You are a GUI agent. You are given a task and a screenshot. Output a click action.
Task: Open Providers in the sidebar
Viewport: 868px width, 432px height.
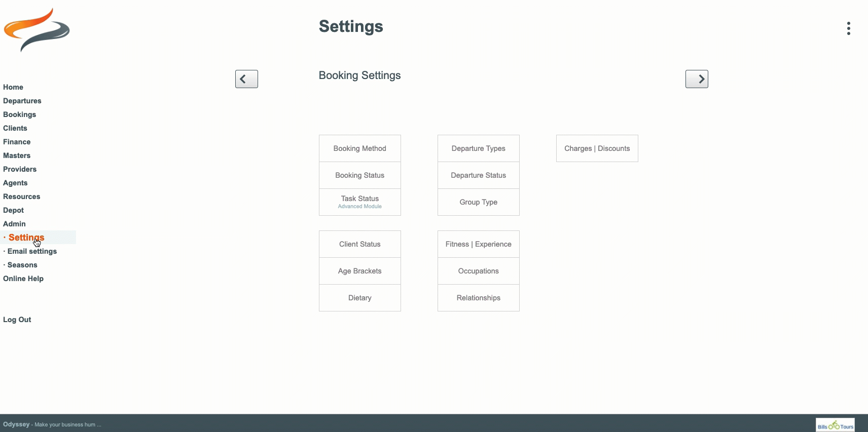(x=20, y=169)
